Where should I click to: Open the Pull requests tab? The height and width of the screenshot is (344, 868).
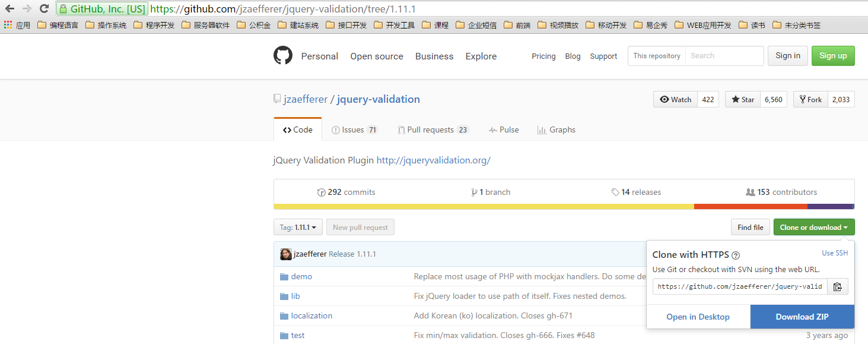433,130
